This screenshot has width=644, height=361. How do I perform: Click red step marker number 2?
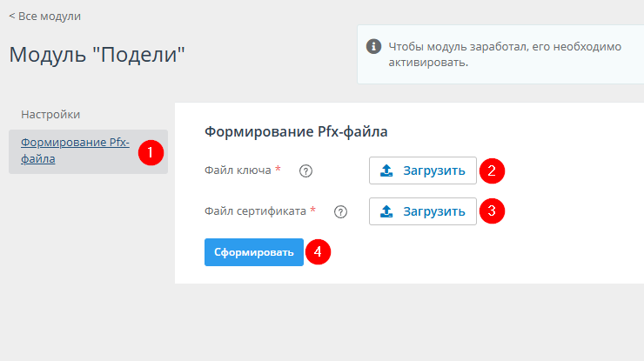pos(492,170)
